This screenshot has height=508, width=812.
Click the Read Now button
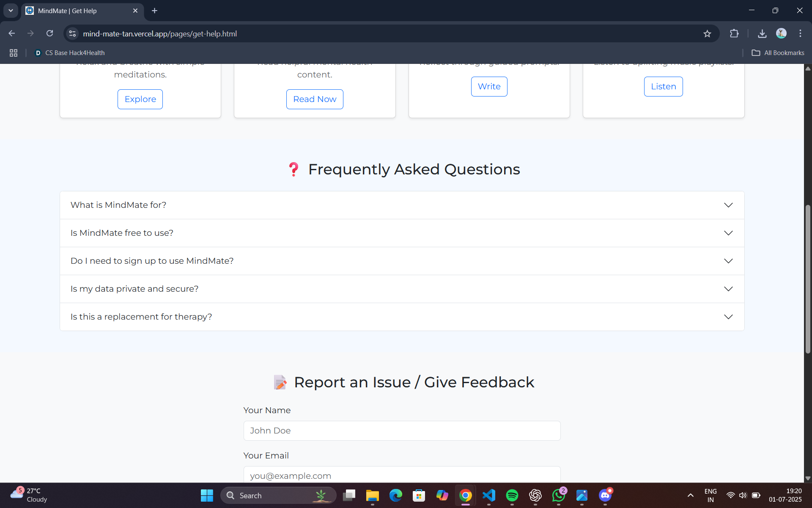(315, 99)
